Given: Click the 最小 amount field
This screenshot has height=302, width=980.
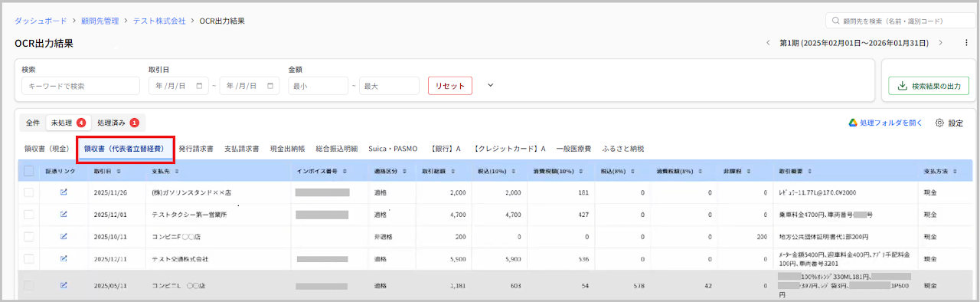Looking at the screenshot, I should point(318,86).
